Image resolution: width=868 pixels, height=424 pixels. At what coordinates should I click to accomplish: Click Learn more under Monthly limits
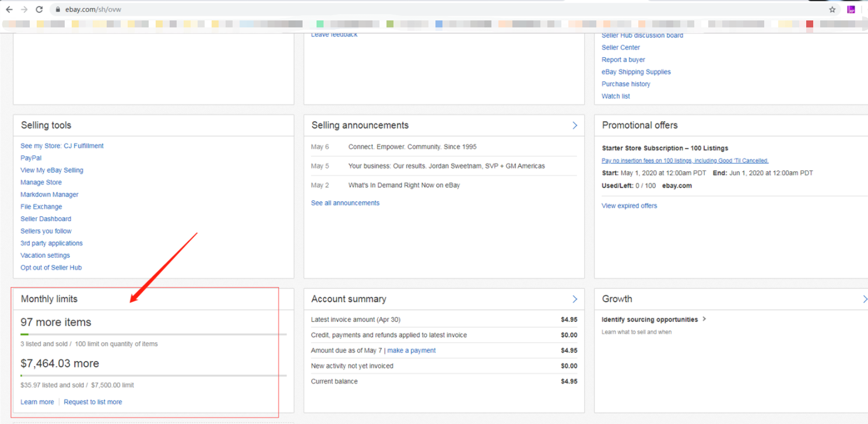37,402
